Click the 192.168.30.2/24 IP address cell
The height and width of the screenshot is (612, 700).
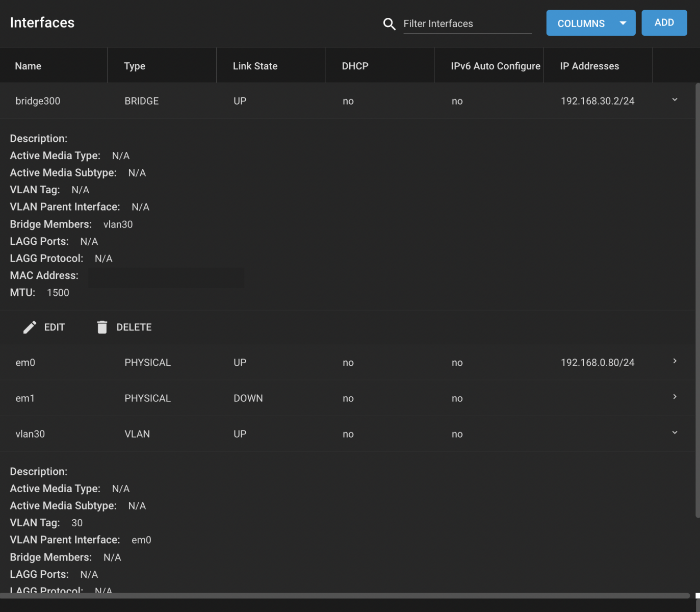click(598, 101)
